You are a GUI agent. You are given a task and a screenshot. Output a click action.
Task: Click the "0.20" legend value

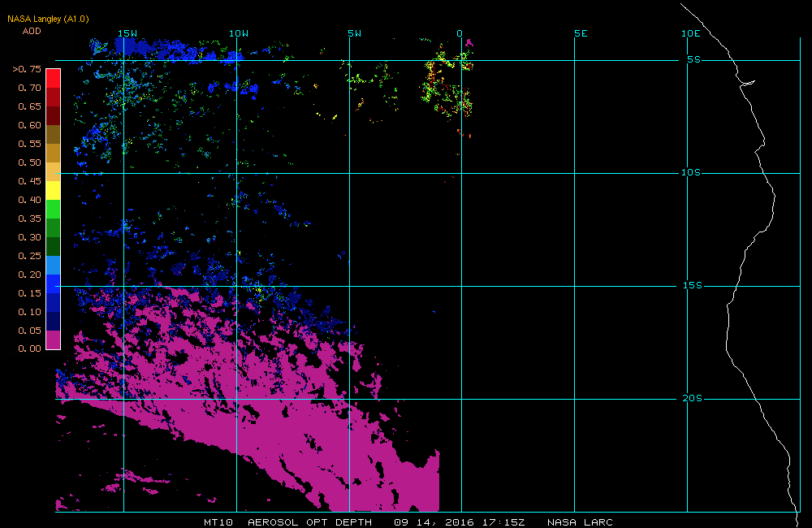29,274
